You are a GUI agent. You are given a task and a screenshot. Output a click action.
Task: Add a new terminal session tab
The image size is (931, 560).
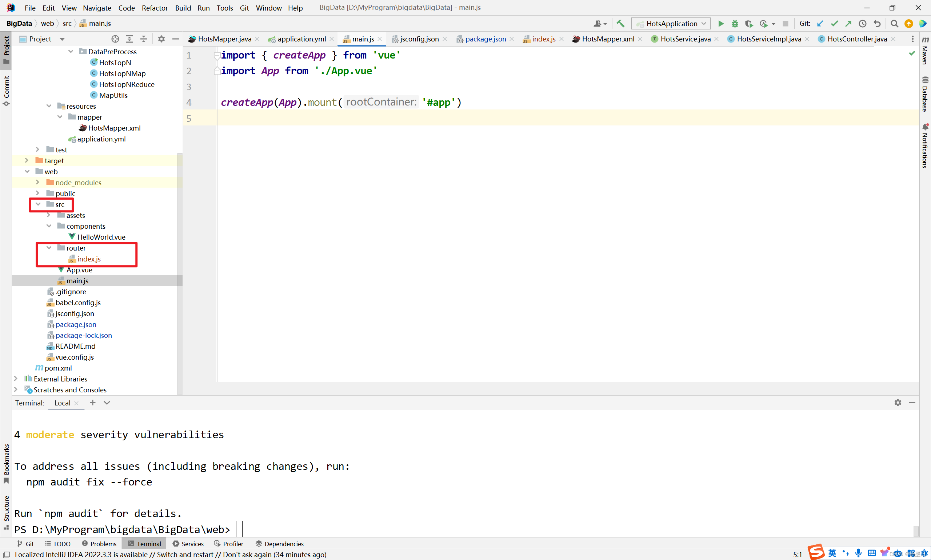[92, 403]
